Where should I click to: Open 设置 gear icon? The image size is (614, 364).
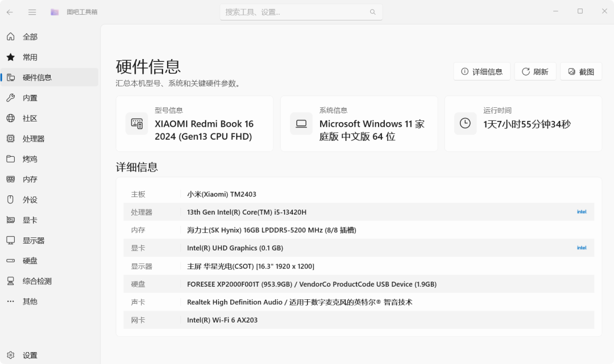[11, 355]
